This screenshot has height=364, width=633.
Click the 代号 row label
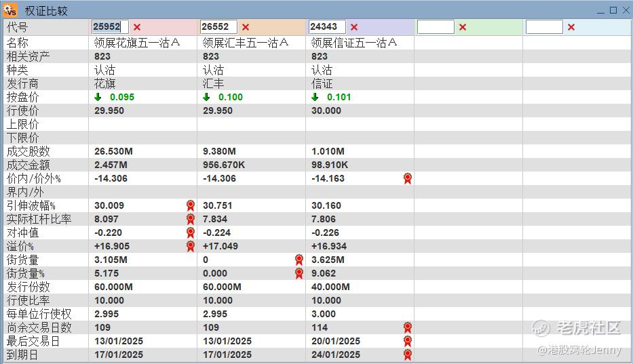click(x=17, y=27)
